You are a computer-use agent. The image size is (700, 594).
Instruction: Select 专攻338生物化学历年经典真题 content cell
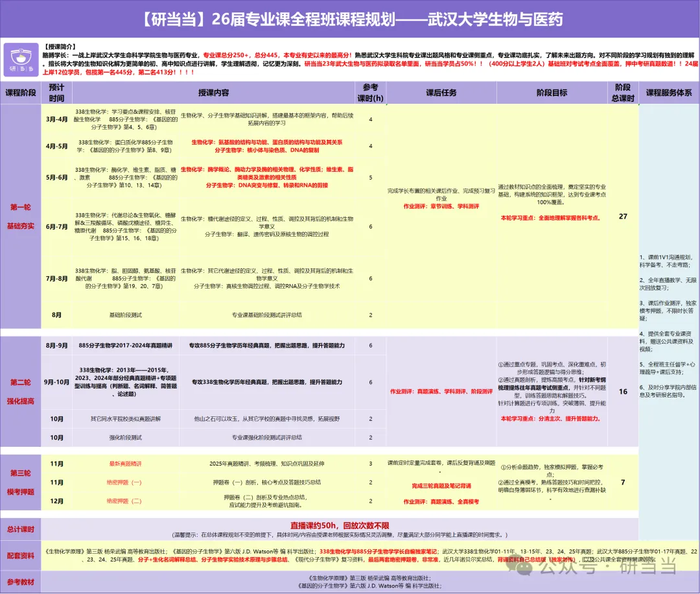[267, 382]
